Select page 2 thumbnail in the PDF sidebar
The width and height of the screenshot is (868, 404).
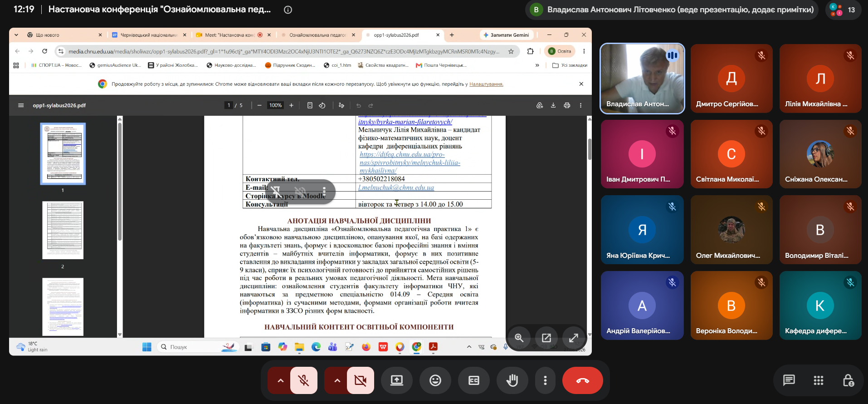click(63, 230)
